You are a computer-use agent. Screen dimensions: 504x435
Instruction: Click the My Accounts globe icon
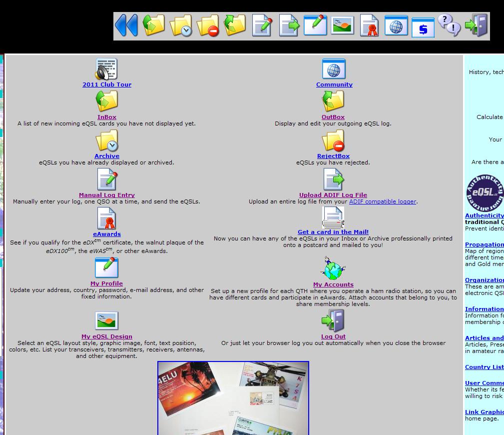[x=333, y=268]
